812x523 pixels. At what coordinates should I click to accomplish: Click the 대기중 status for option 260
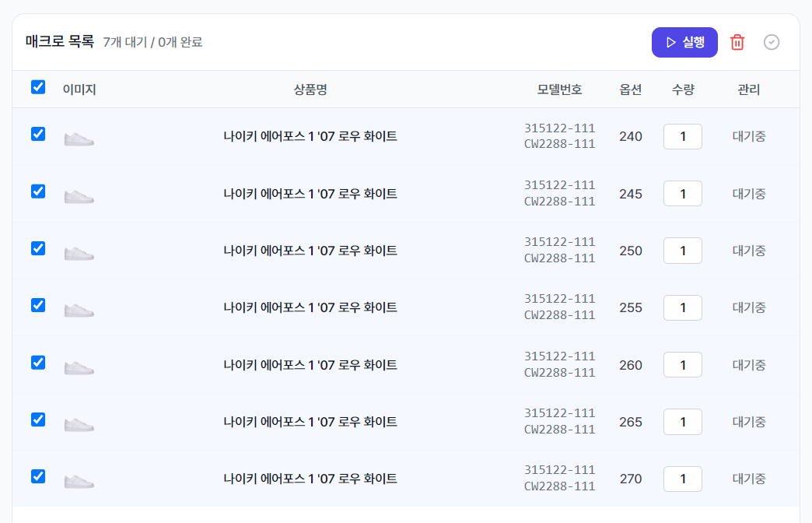coord(748,365)
